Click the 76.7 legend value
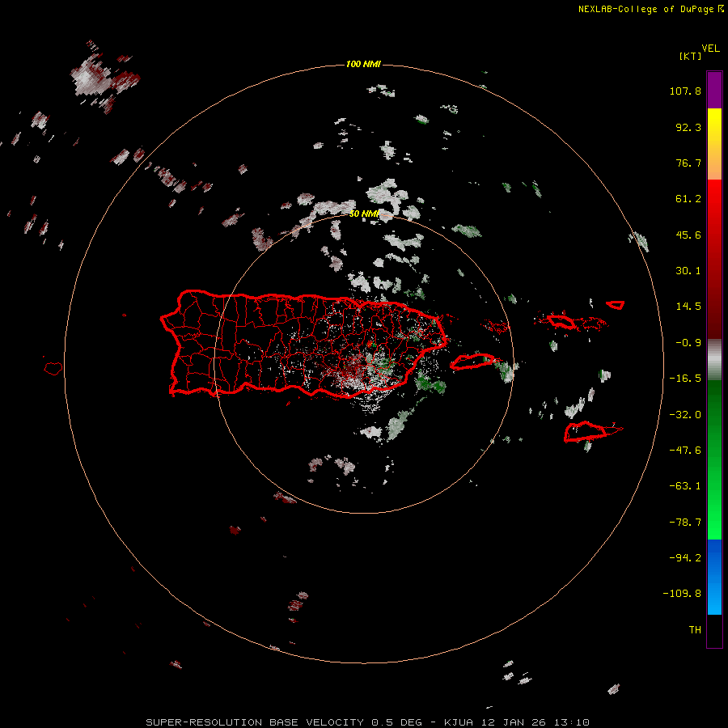Image resolution: width=728 pixels, height=728 pixels. point(688,163)
